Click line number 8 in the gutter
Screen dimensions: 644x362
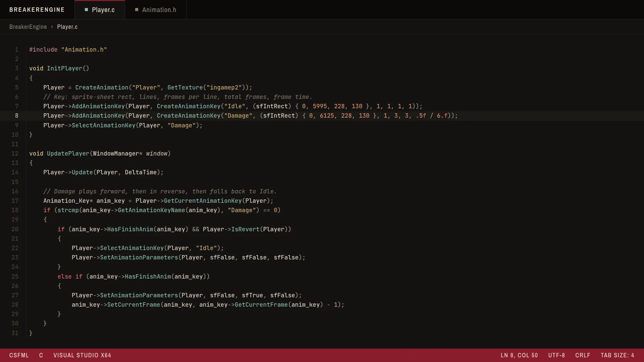17,116
